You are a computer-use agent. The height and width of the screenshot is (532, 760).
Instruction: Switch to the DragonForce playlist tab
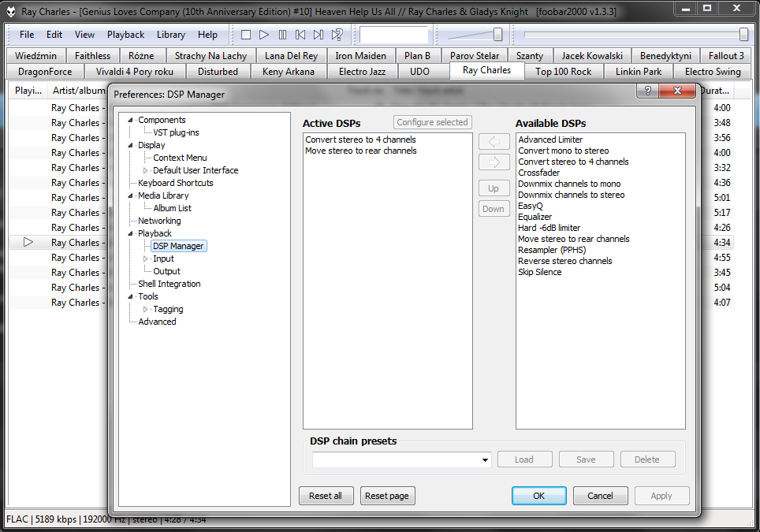pyautogui.click(x=45, y=72)
